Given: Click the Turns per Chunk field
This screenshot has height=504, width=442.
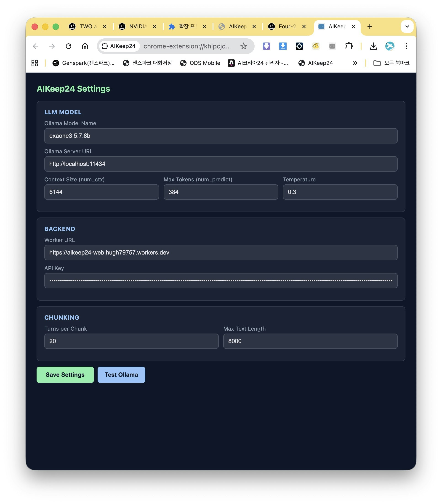Looking at the screenshot, I should click(131, 341).
